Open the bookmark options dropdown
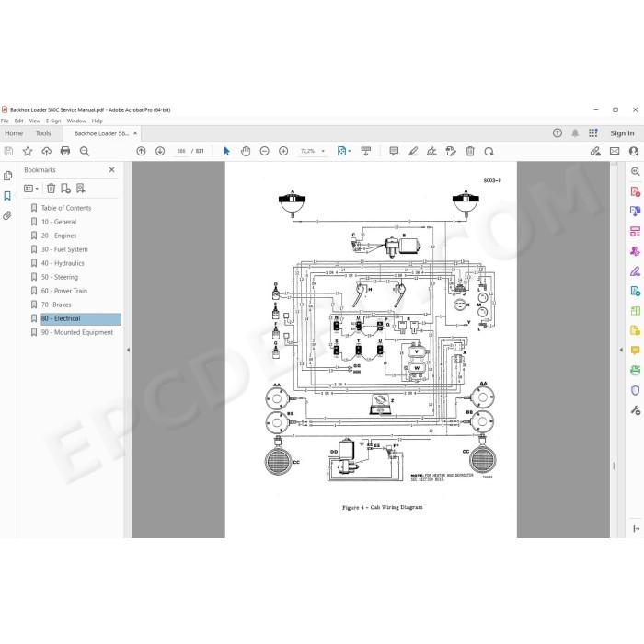 pos(31,189)
